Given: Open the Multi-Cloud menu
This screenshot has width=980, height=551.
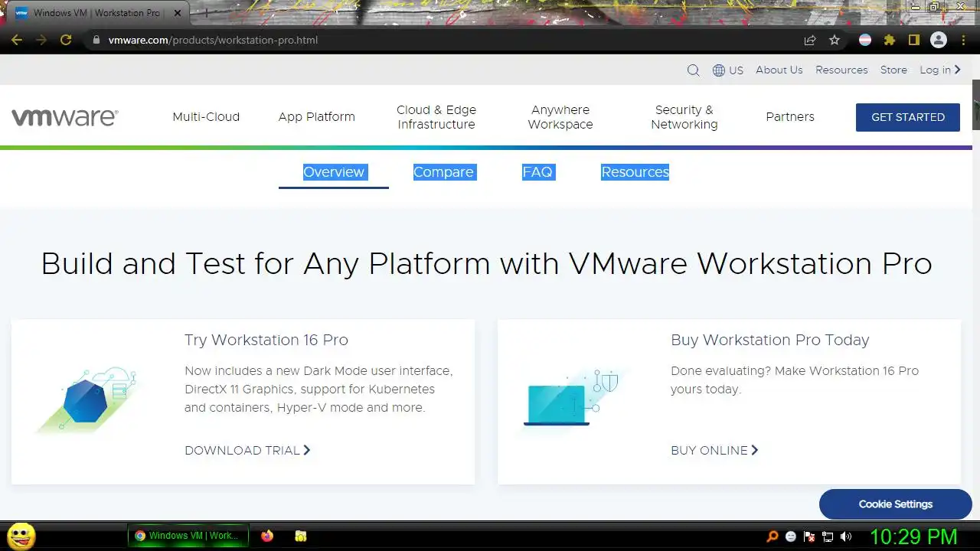Looking at the screenshot, I should click(206, 117).
